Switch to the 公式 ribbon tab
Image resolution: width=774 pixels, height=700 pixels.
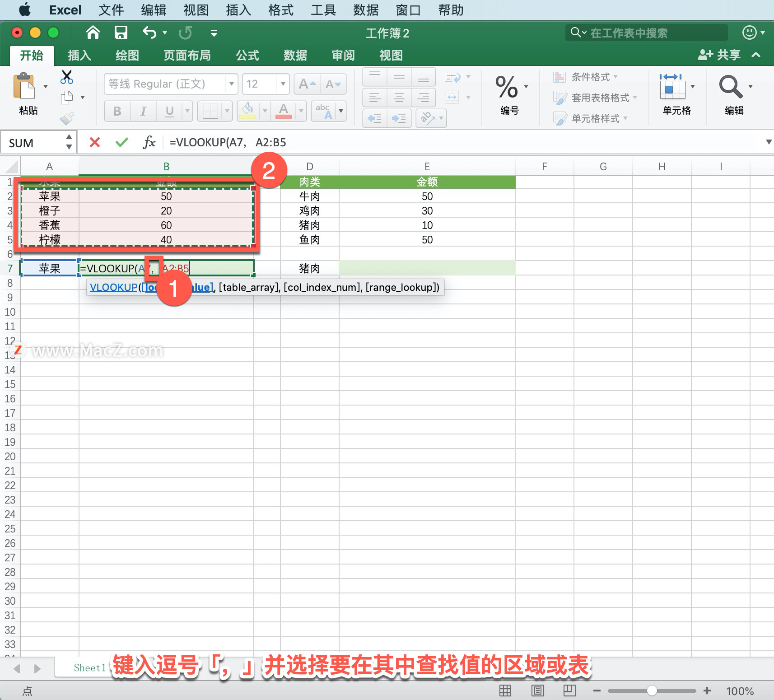(247, 56)
